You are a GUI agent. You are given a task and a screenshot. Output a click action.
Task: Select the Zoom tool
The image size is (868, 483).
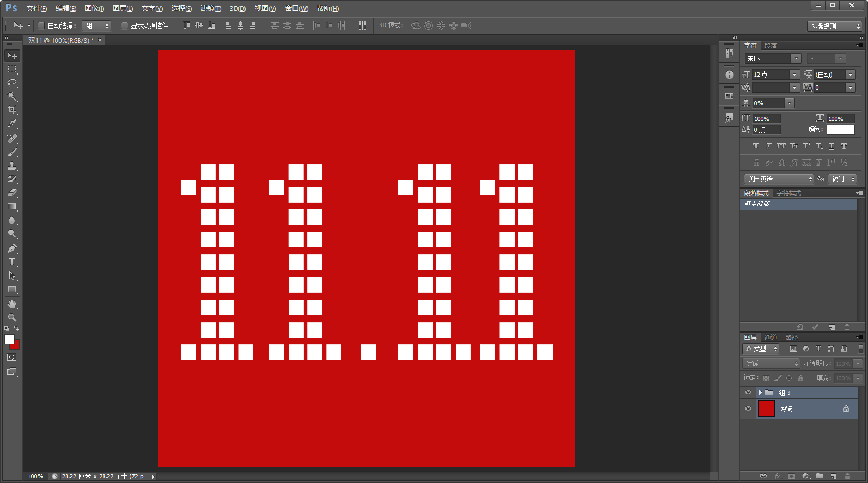tap(11, 318)
